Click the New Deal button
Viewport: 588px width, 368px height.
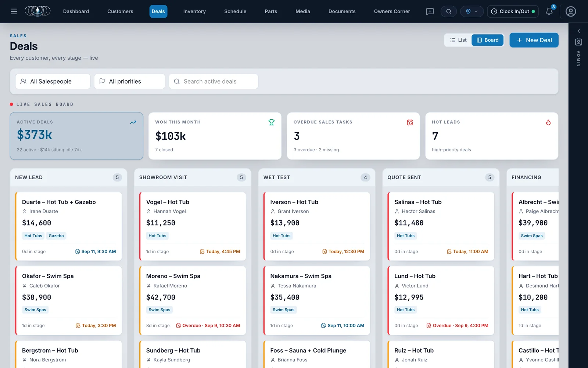click(534, 40)
